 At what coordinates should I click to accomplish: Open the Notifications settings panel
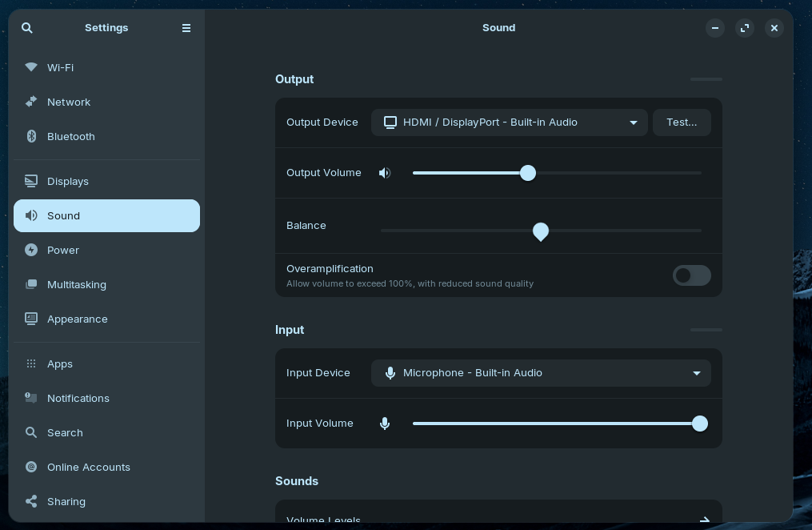[x=78, y=398]
